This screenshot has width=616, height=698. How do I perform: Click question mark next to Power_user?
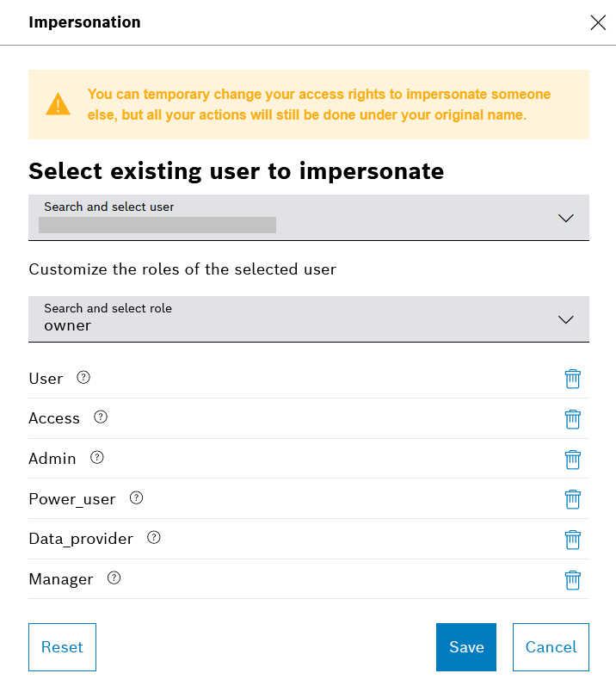tap(136, 498)
